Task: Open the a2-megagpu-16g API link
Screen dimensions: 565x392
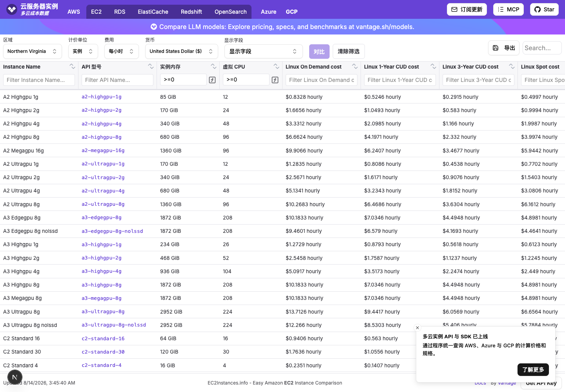Action: [103, 151]
